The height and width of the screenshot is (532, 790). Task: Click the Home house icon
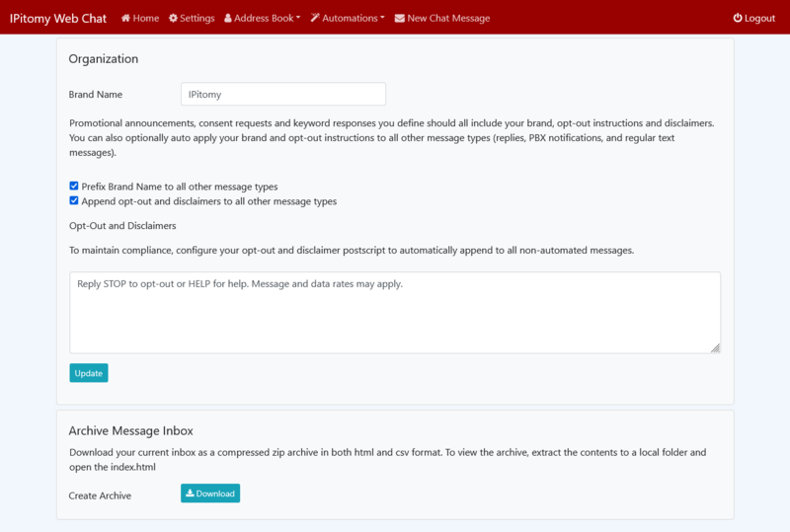coord(125,18)
